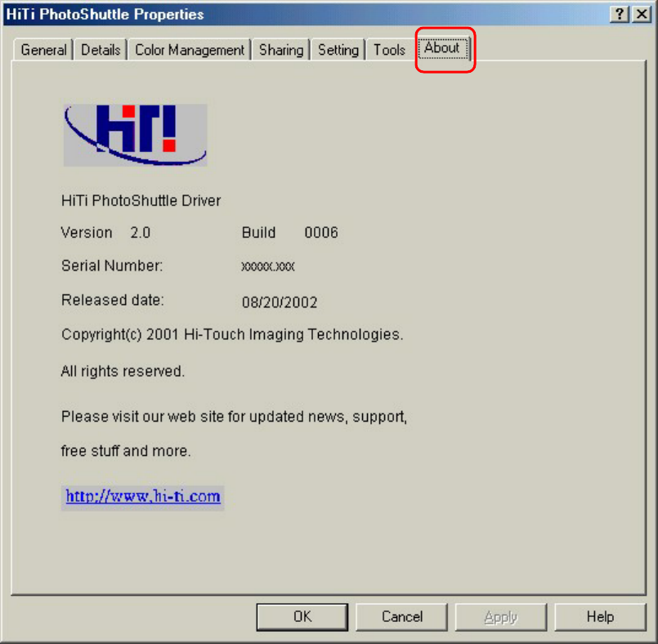The width and height of the screenshot is (658, 644).
Task: Click the OK button
Action: click(302, 617)
